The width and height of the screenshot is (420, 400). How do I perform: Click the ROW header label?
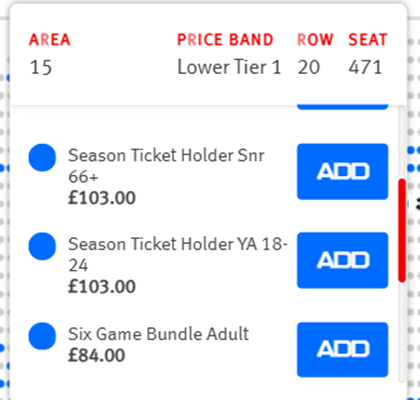pyautogui.click(x=315, y=40)
